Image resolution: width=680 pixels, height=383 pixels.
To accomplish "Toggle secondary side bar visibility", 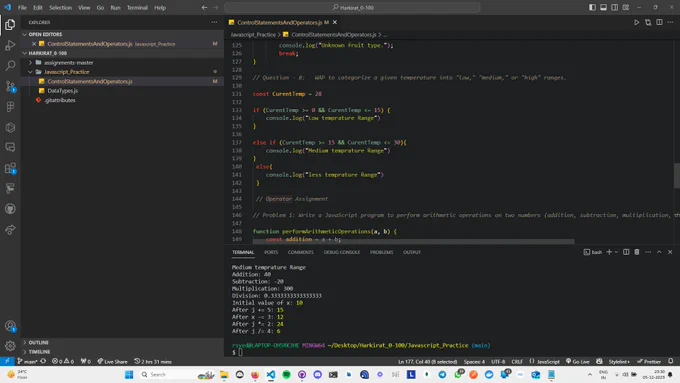I will 615,7.
